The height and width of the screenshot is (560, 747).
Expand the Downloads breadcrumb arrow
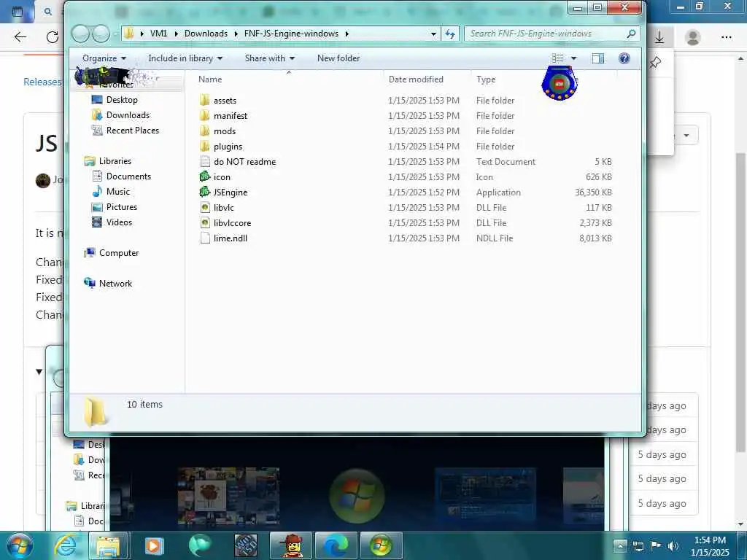pos(236,34)
